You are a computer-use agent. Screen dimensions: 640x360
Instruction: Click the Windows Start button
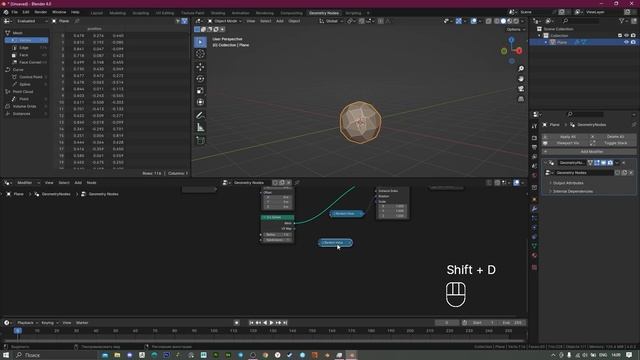(6, 355)
